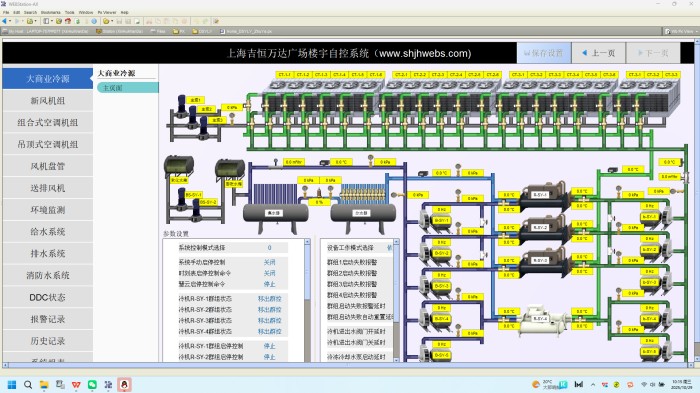The image size is (700, 393).
Task: Toggle 系统手动启停控制 value 关闭
Action: (269, 262)
